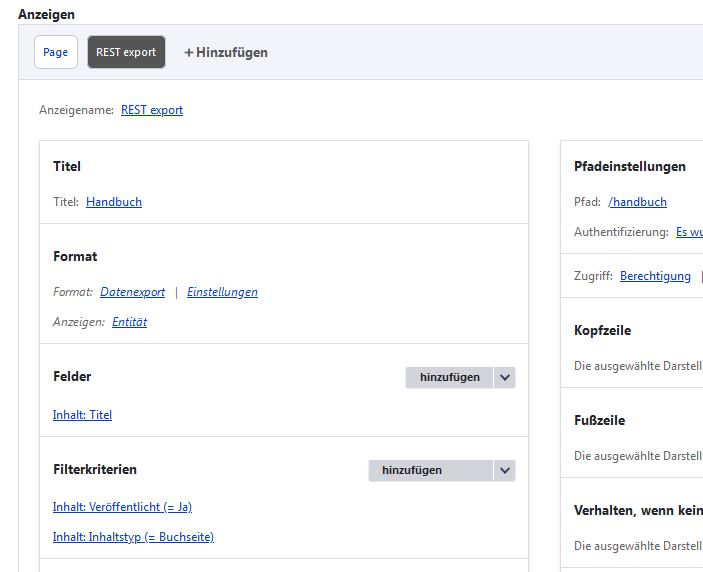The width and height of the screenshot is (703, 572).
Task: Click the Authentifizierung setting link
Action: click(x=689, y=232)
